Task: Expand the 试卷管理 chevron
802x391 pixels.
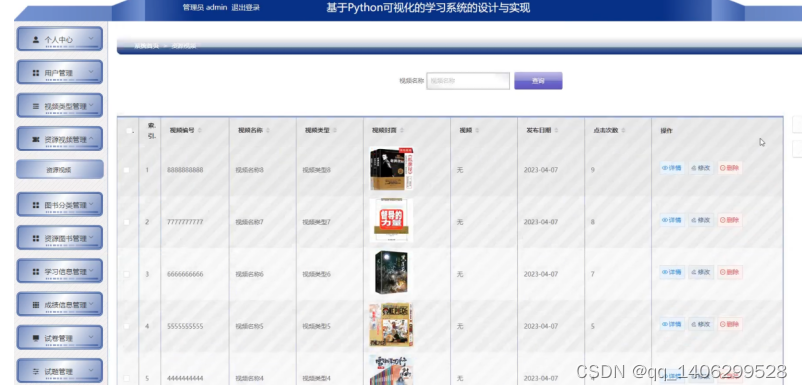Action: pos(91,337)
